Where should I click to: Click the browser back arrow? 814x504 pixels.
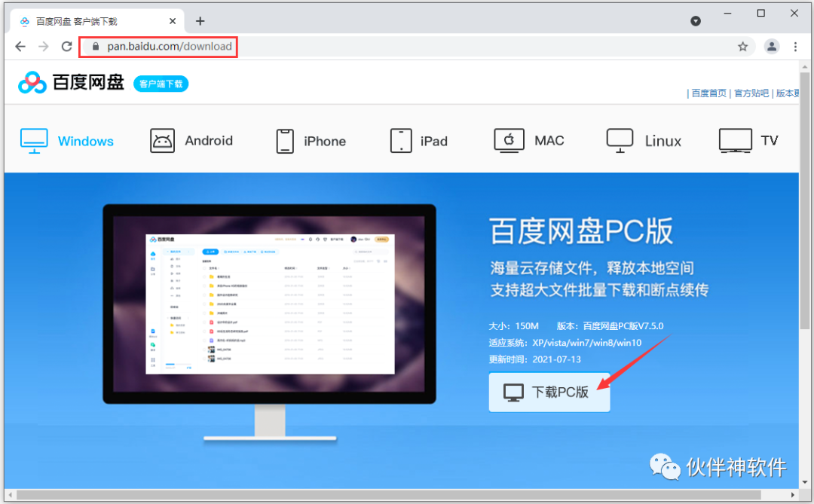click(x=20, y=47)
